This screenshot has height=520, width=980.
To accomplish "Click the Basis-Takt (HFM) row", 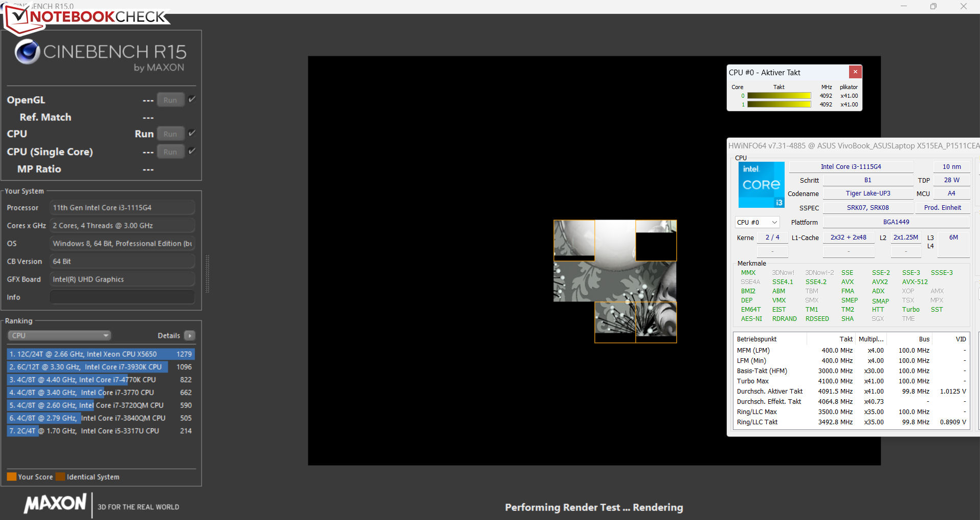I will point(851,371).
